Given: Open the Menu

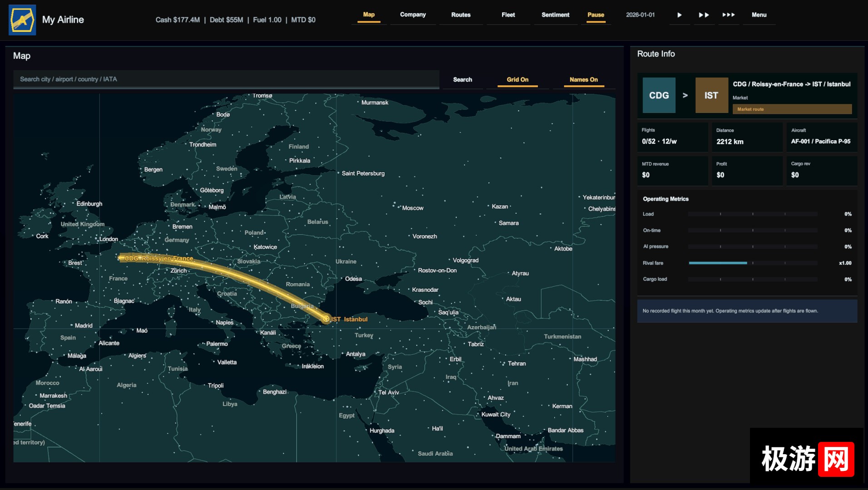Looking at the screenshot, I should (x=759, y=15).
